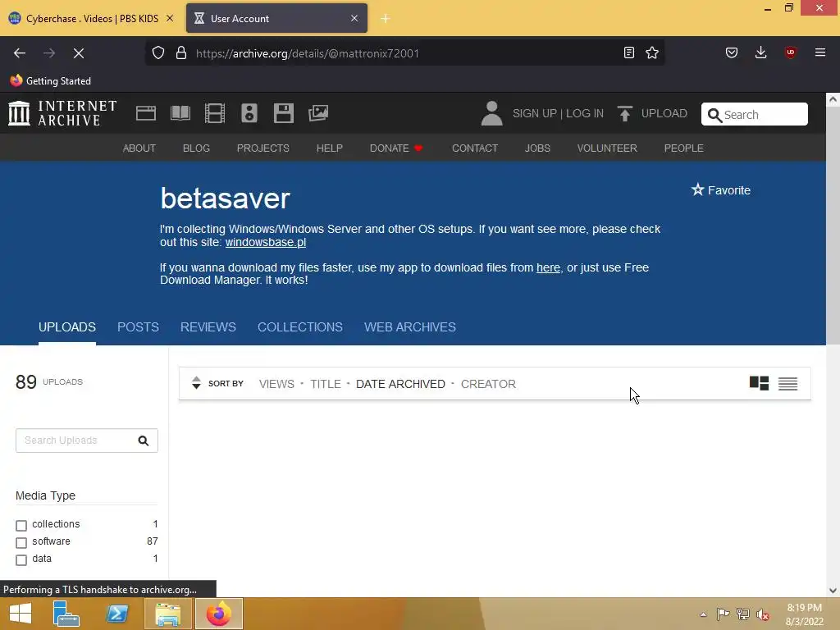The height and width of the screenshot is (630, 840).
Task: Stop page loading with X button
Action: pos(78,53)
